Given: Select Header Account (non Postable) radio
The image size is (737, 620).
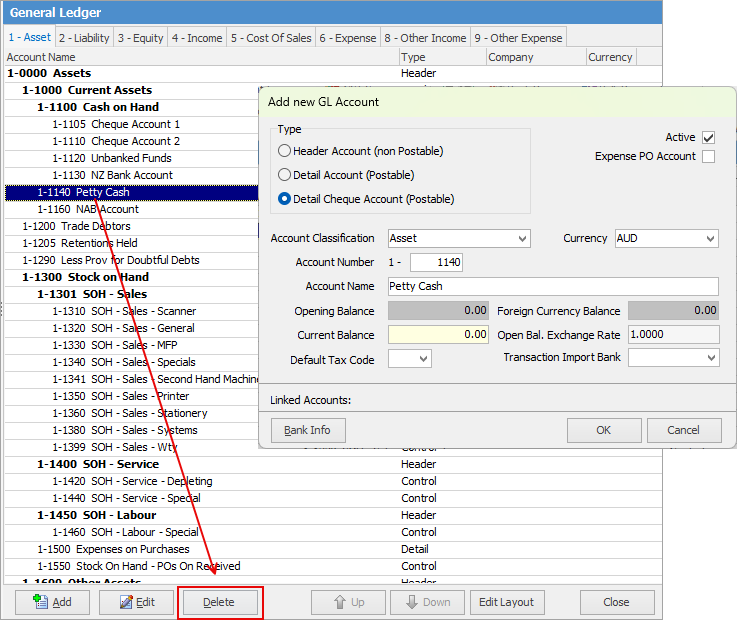Looking at the screenshot, I should pyautogui.click(x=284, y=151).
